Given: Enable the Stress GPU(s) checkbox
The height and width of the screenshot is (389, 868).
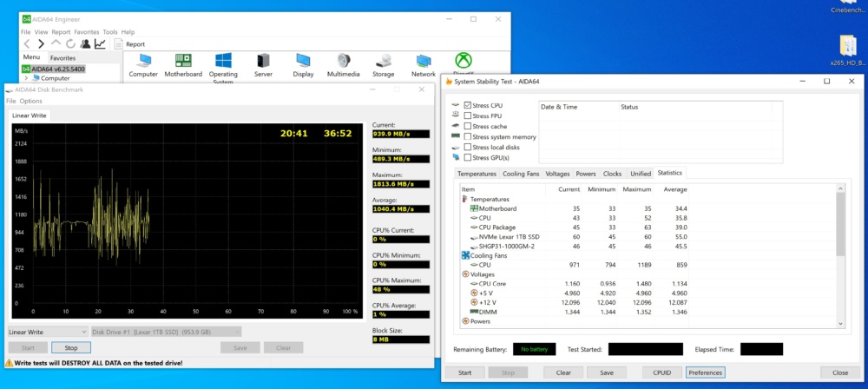Looking at the screenshot, I should pyautogui.click(x=468, y=158).
